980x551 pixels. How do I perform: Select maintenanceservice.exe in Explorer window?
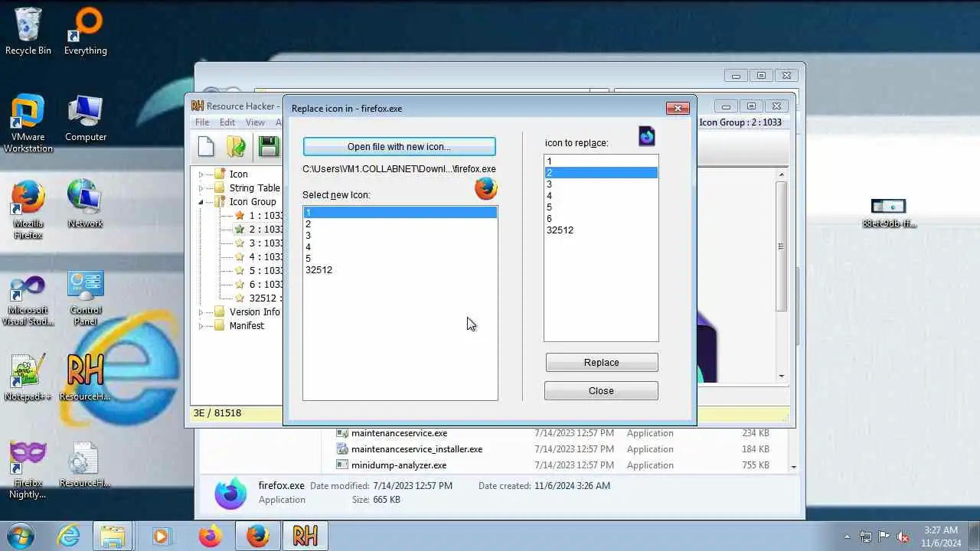click(399, 433)
